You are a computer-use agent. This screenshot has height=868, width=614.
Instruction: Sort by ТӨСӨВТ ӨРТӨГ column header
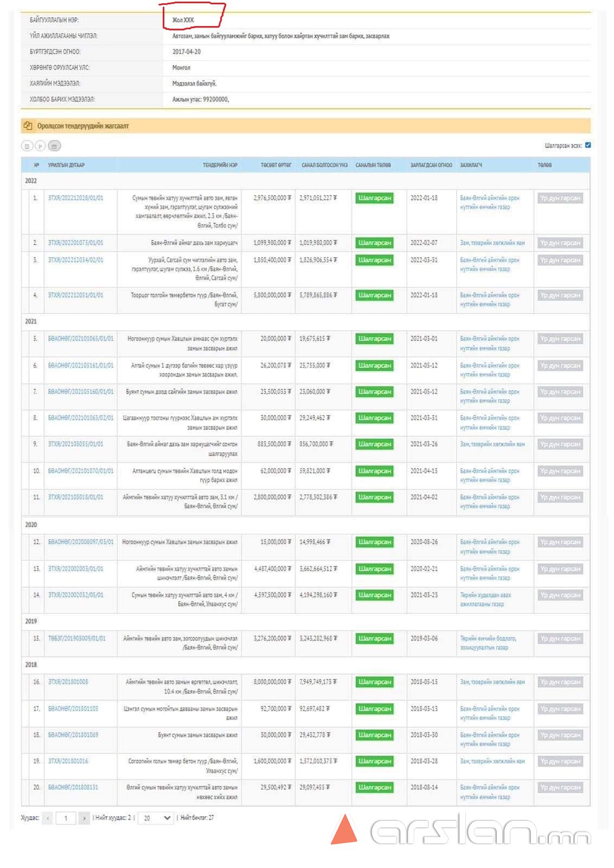click(x=276, y=165)
